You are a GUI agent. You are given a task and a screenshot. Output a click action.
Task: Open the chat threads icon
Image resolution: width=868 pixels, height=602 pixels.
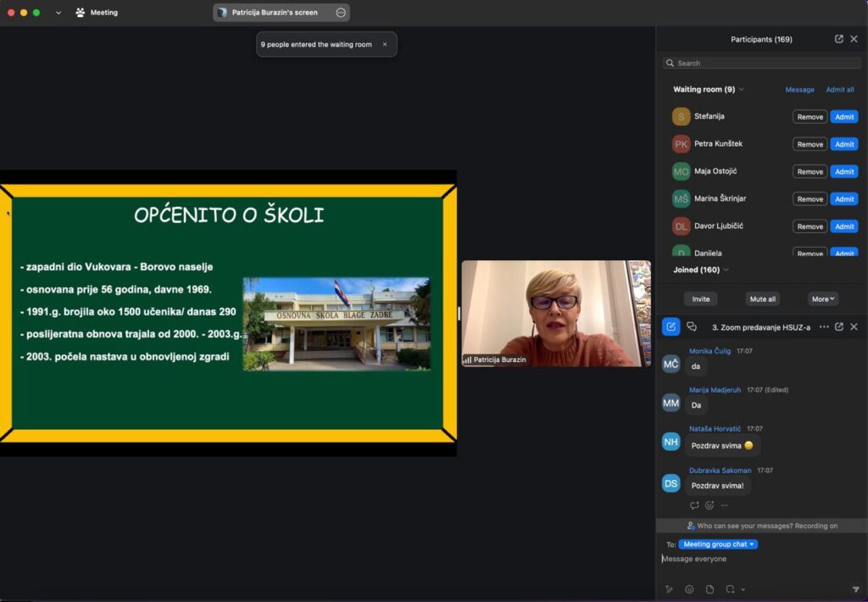coord(692,326)
